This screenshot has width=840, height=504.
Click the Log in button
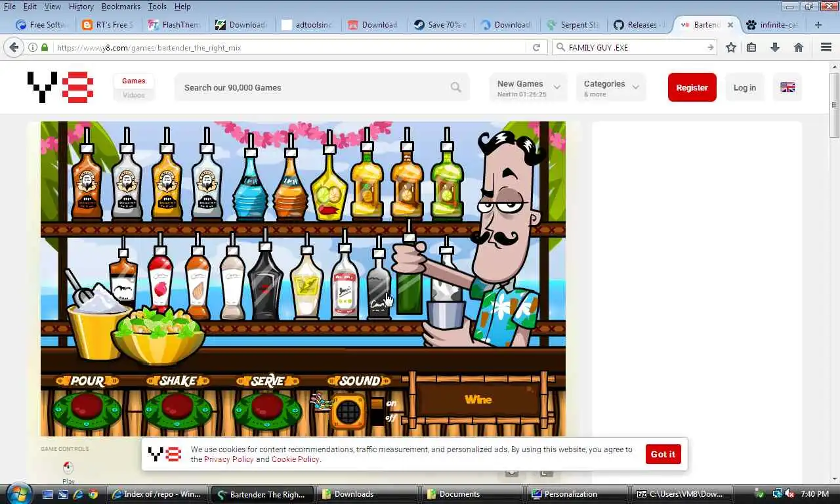744,87
